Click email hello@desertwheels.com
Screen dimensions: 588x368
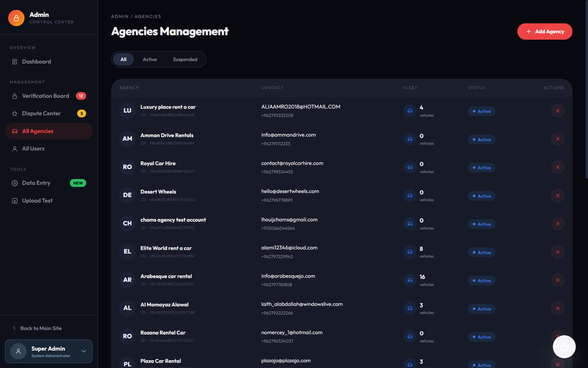290,191
